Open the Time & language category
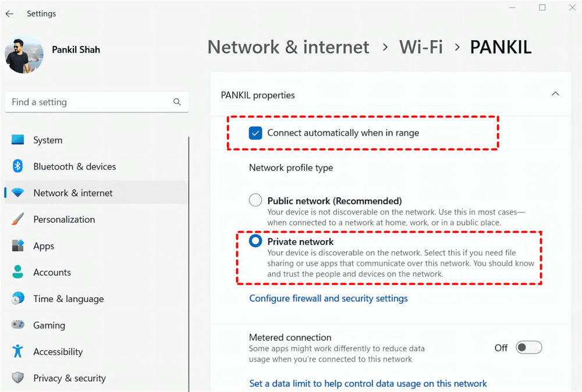Viewport: 582px width, 392px height. pos(68,299)
